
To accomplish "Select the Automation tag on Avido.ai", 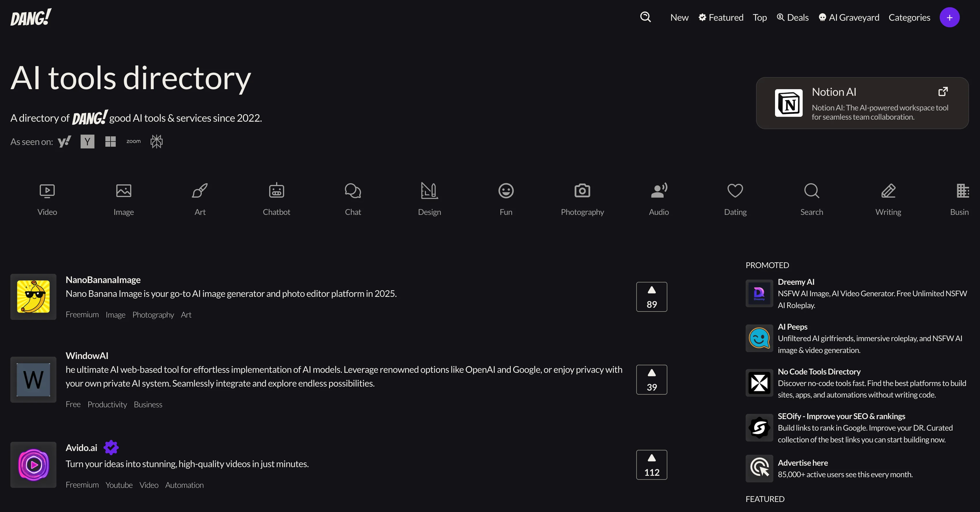I will (x=184, y=485).
